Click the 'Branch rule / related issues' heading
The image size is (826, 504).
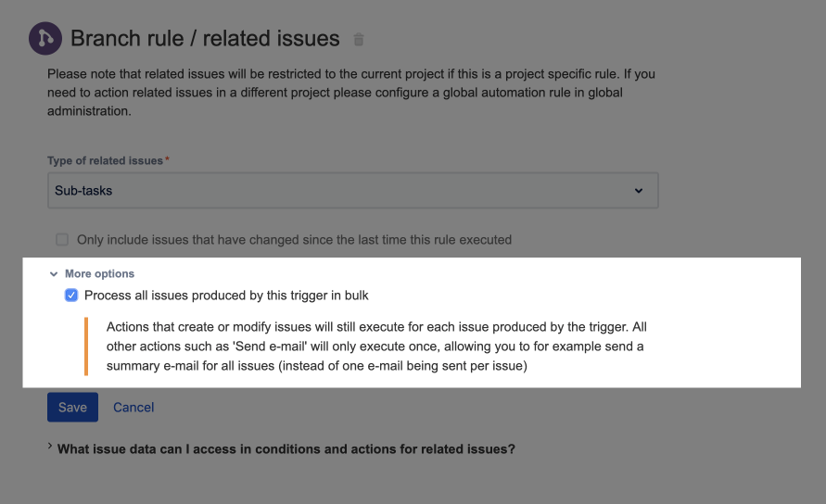tap(205, 39)
